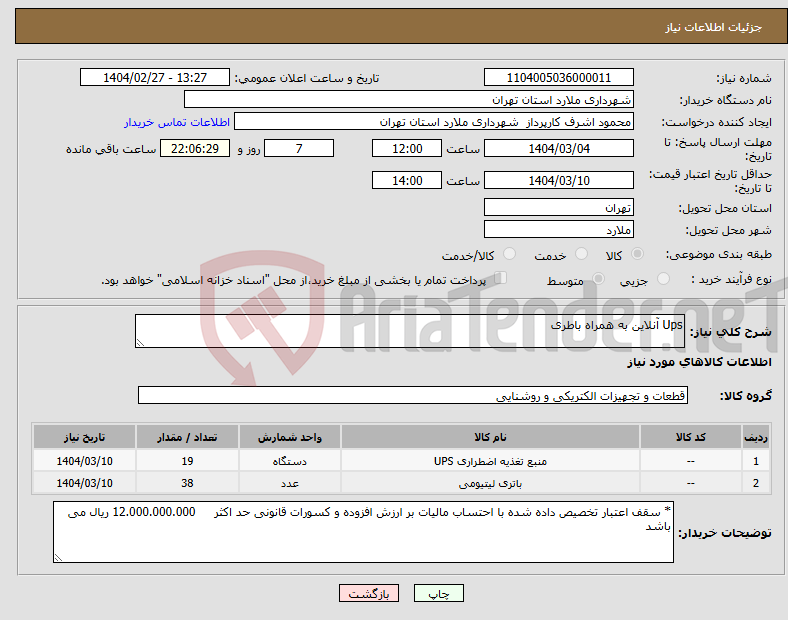Select the کالا radio button
The height and width of the screenshot is (620, 788).
pyautogui.click(x=637, y=254)
